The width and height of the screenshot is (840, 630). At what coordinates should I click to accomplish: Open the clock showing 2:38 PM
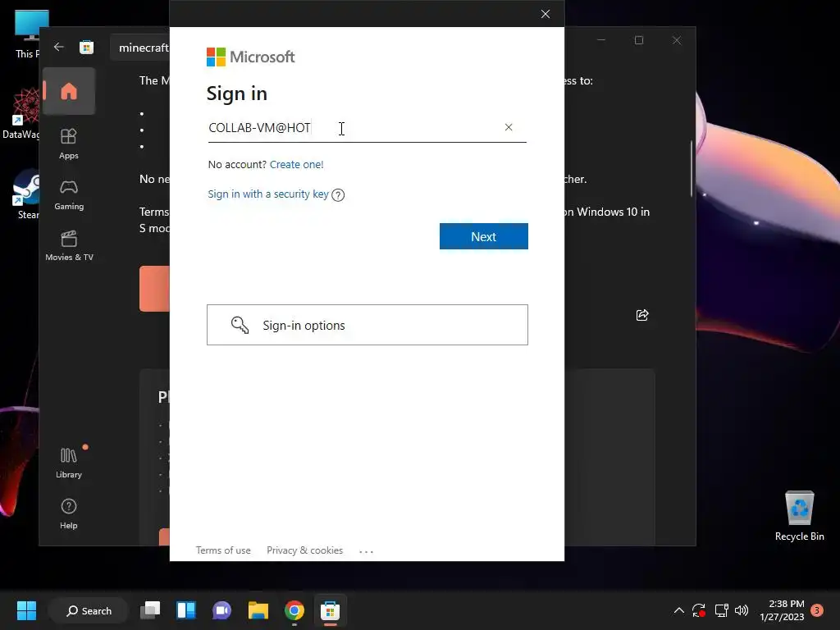click(x=782, y=610)
